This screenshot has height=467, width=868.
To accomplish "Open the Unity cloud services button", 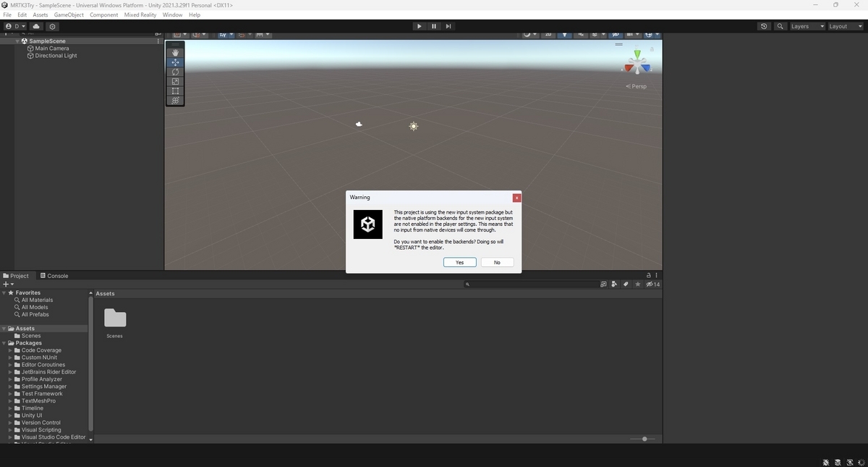I will point(36,26).
